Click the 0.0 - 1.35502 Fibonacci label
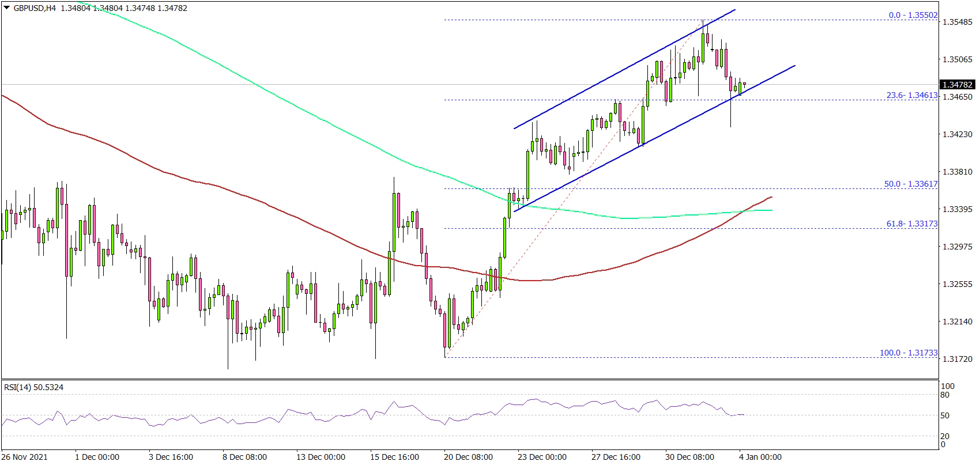 [x=913, y=15]
